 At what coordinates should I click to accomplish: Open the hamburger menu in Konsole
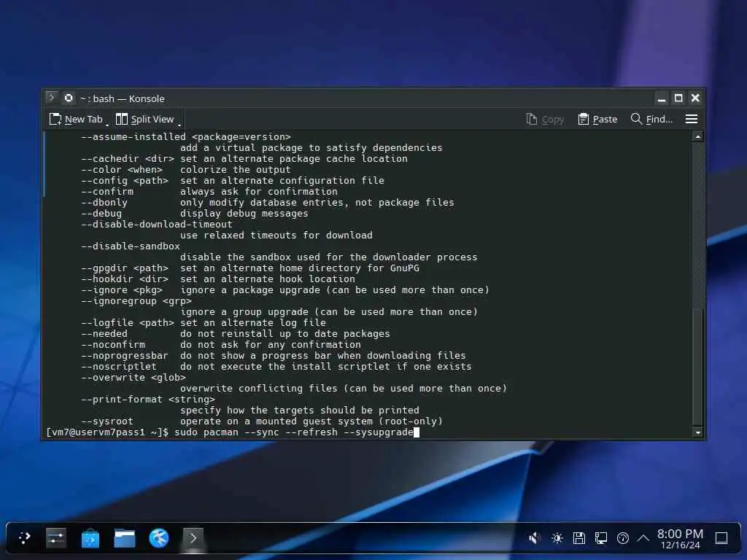[692, 119]
